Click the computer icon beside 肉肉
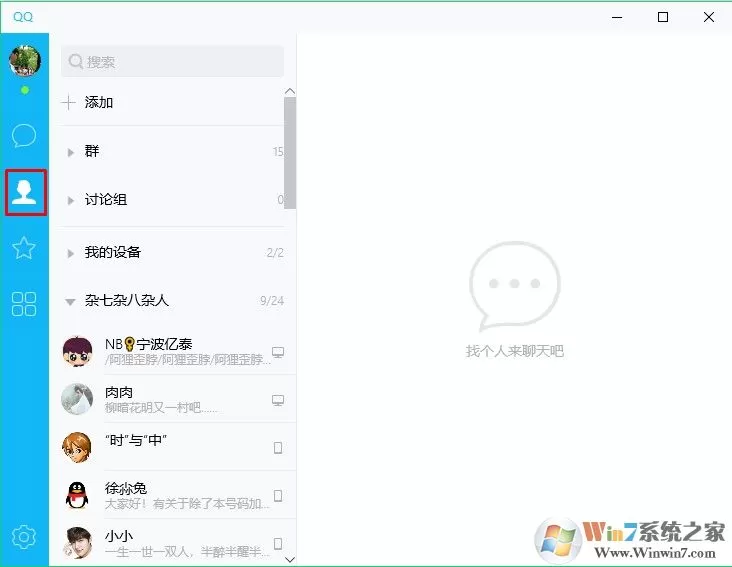Viewport: 732px width, 567px height. pyautogui.click(x=278, y=400)
